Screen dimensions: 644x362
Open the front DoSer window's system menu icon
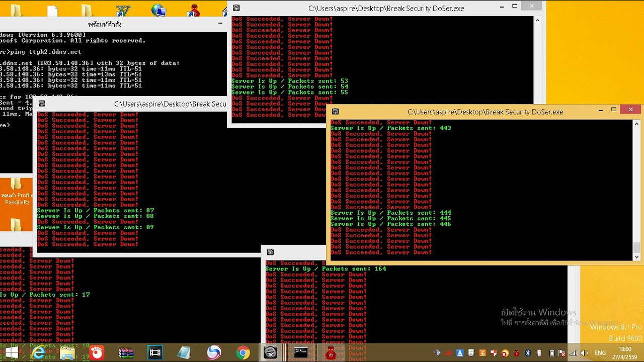coord(336,112)
